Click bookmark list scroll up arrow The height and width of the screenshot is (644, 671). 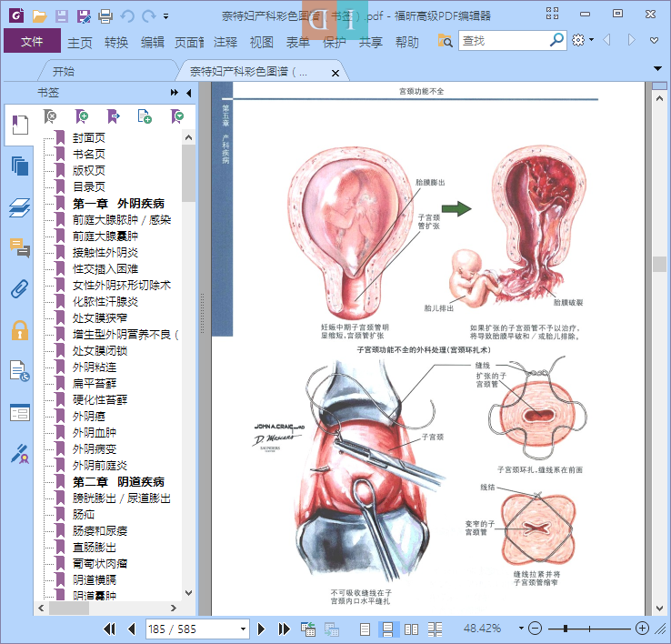coord(189,138)
